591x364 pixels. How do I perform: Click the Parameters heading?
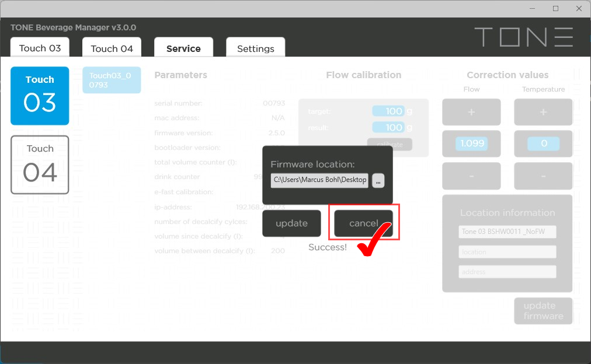tap(181, 75)
